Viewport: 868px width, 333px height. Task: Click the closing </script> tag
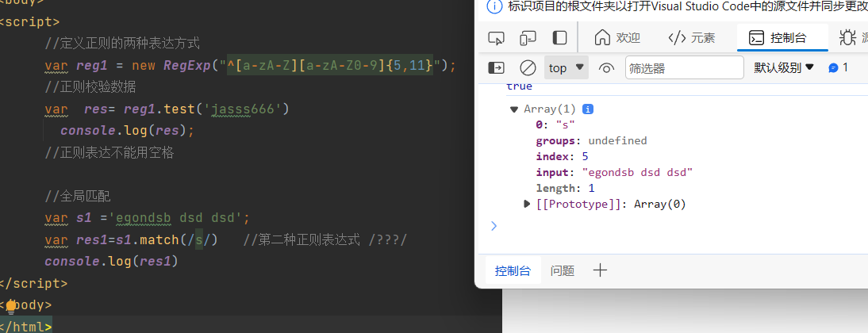coord(34,283)
